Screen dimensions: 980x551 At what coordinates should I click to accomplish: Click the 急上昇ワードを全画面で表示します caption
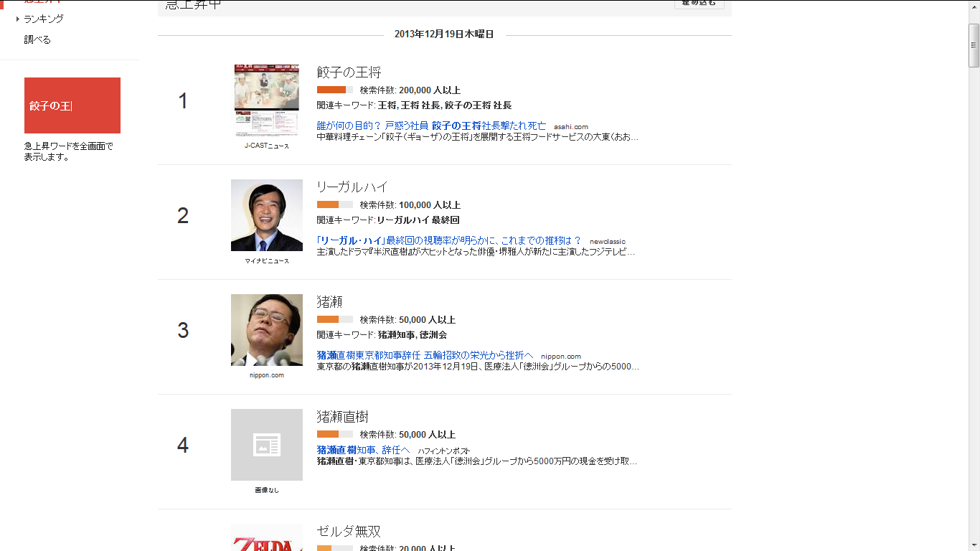tap(69, 151)
